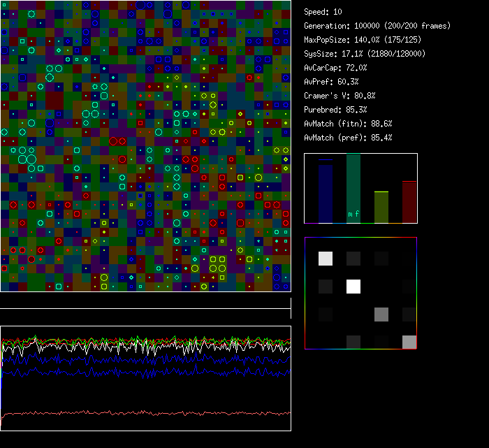Click the brightest white cell in the matrix
The height and width of the screenshot is (448, 489).
point(353,286)
